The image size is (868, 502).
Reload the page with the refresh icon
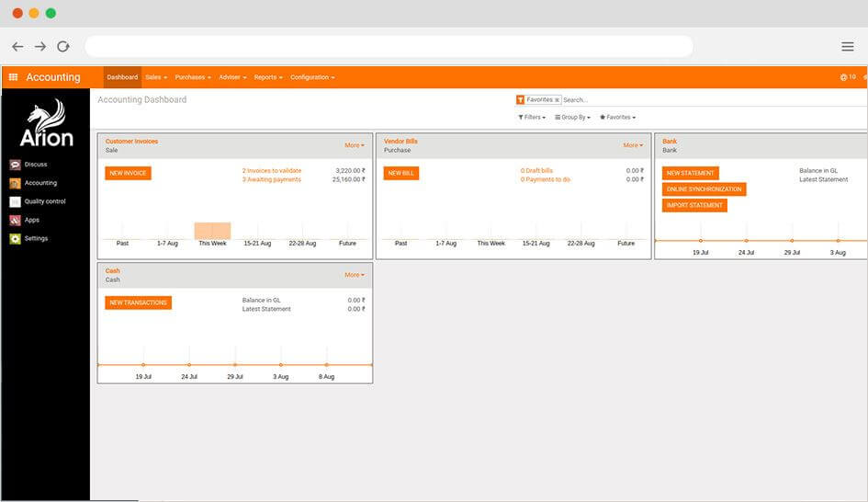pos(63,47)
